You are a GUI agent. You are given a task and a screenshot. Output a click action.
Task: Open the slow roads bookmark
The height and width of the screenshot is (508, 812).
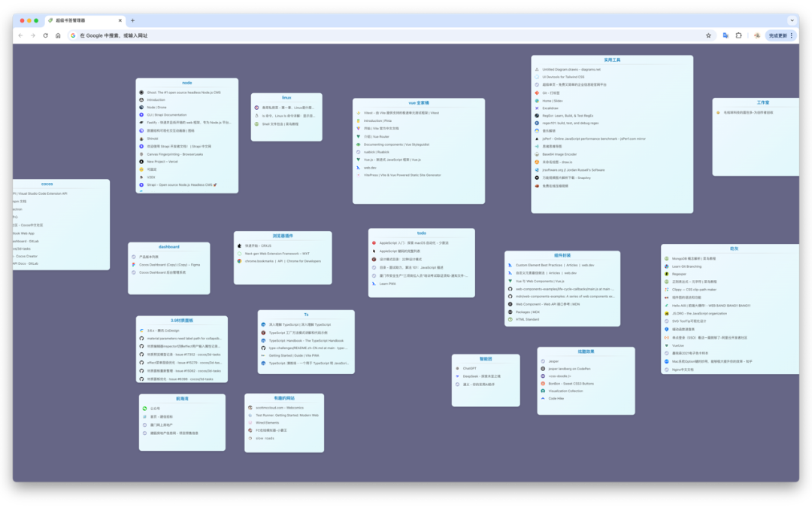tap(265, 439)
